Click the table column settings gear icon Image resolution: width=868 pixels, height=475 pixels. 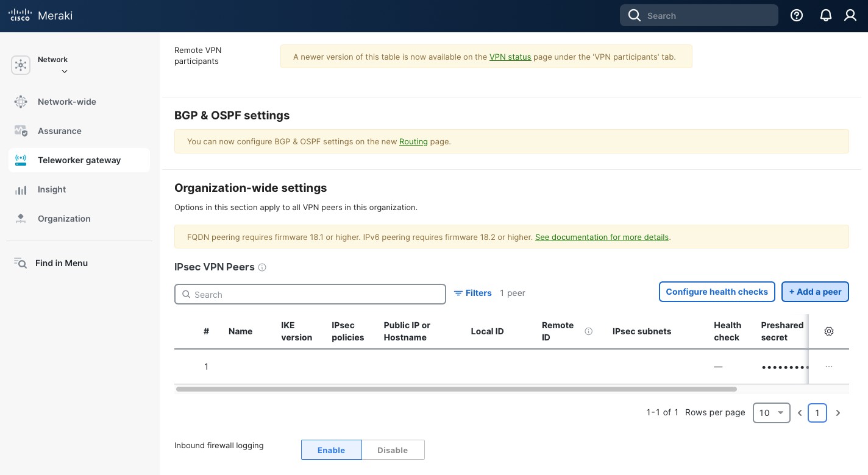[828, 331]
